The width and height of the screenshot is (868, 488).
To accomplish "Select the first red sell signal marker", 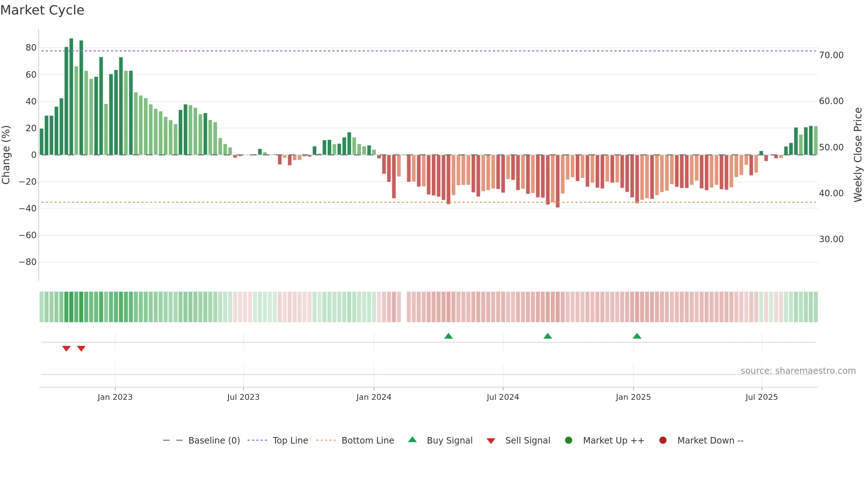I will pyautogui.click(x=66, y=348).
